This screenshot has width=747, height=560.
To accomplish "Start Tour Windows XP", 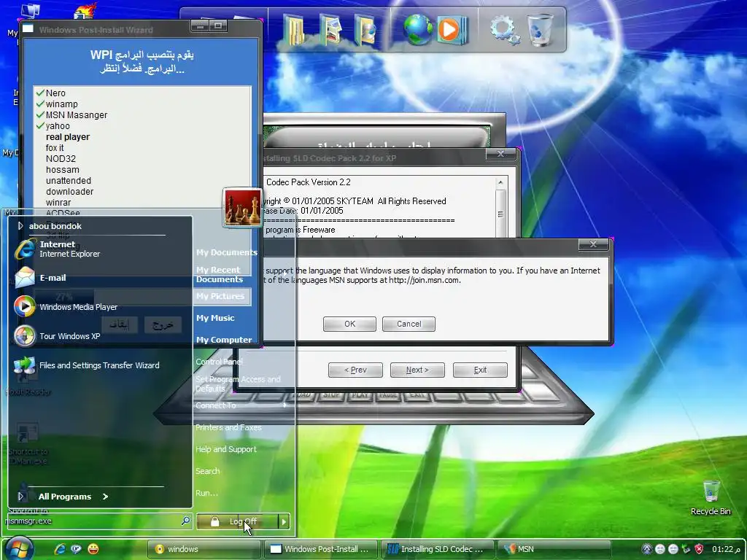I will pyautogui.click(x=57, y=335).
